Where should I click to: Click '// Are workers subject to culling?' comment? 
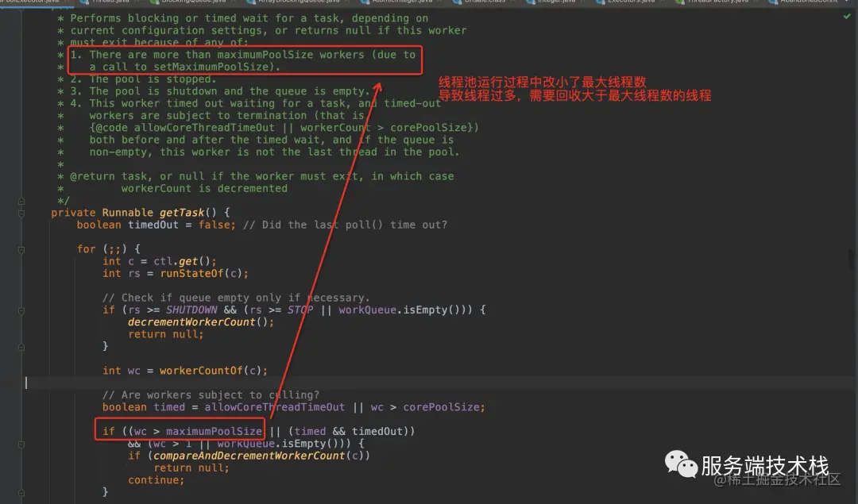point(211,394)
